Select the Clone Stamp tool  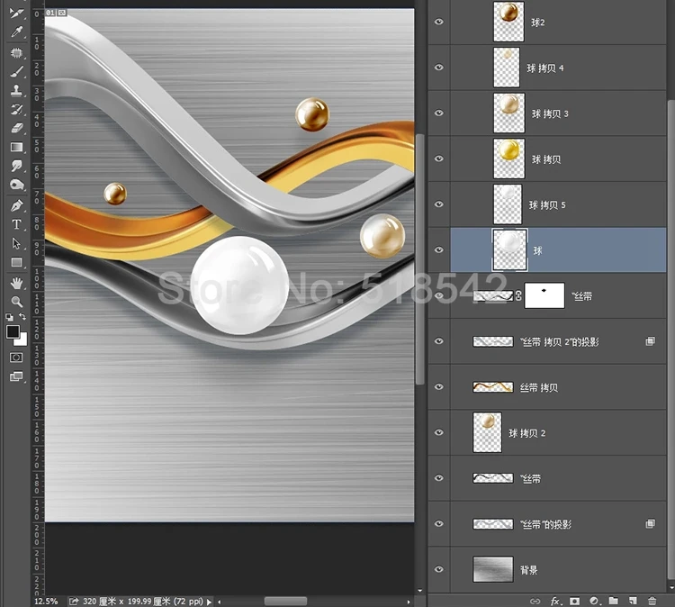click(17, 90)
